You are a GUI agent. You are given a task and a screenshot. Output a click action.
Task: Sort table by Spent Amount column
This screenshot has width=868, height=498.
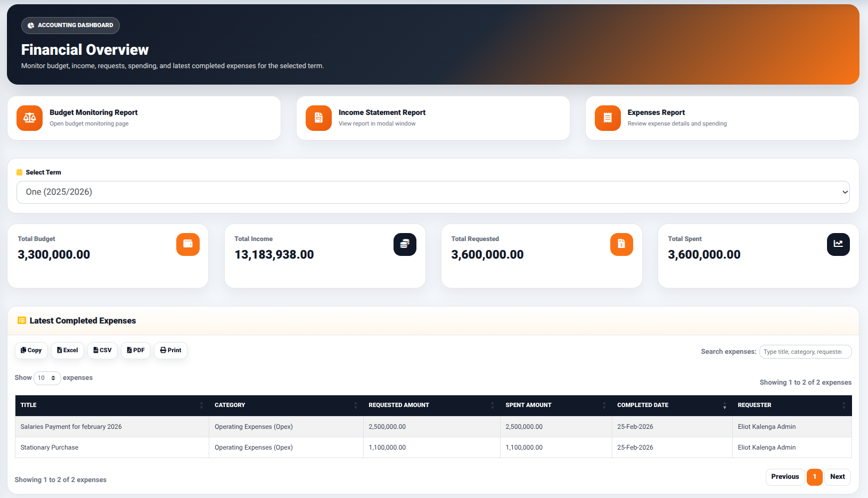tap(556, 405)
